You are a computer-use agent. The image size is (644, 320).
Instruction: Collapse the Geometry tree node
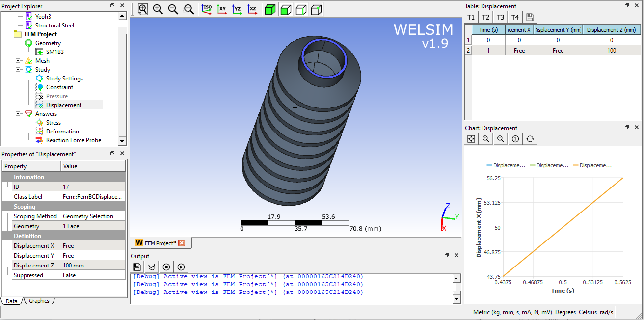tap(18, 43)
